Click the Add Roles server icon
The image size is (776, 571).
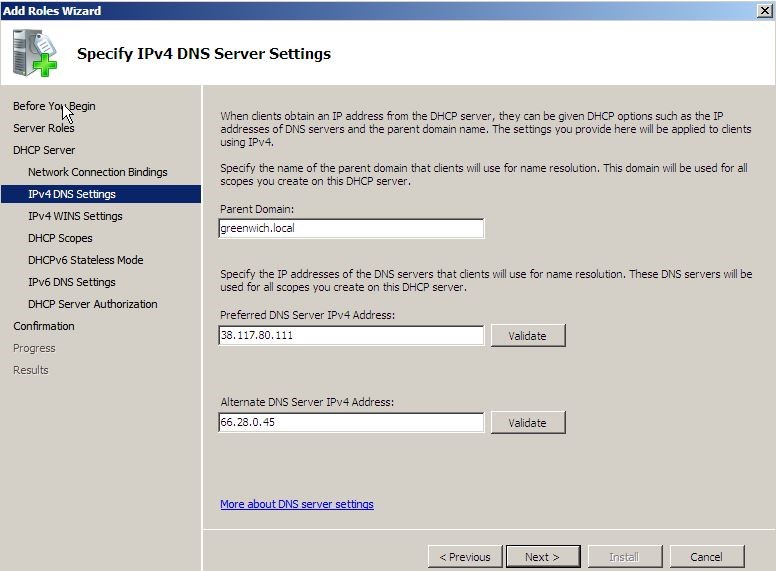pyautogui.click(x=35, y=53)
